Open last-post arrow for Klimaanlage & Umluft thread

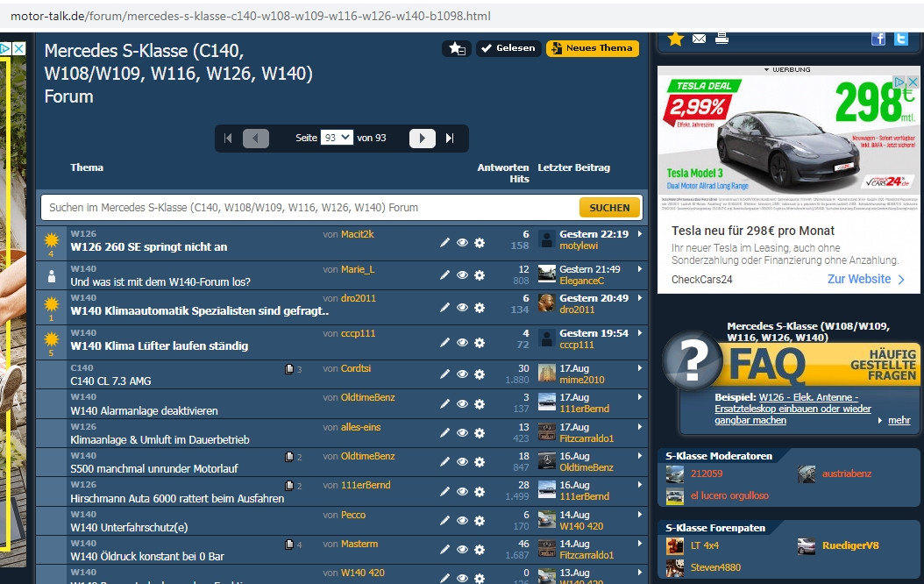click(x=640, y=427)
